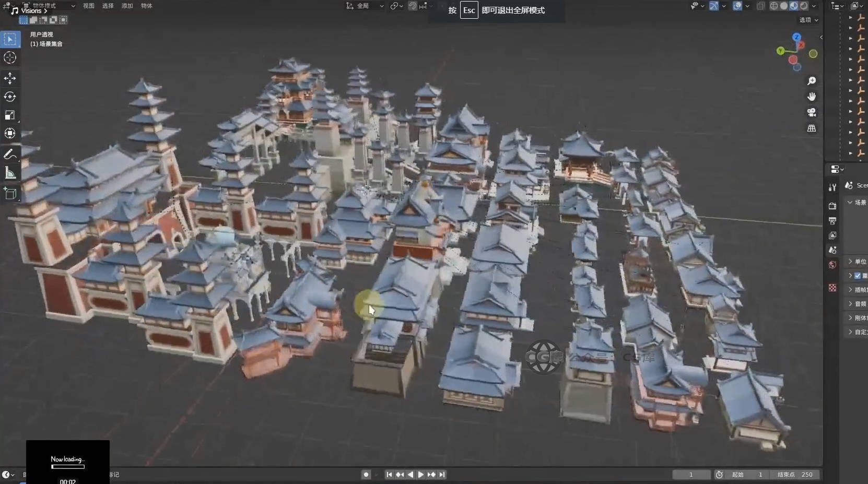Screen dimensions: 868x484
Task: Open the 选项 options dropdown
Action: click(x=808, y=20)
